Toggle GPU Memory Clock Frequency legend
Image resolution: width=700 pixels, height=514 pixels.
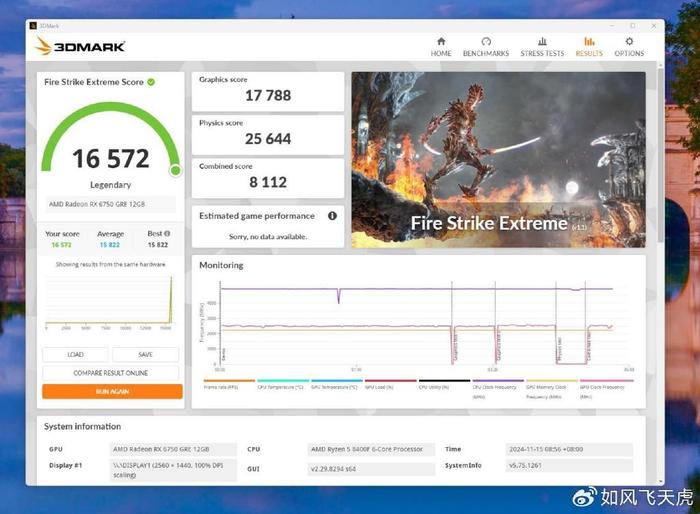552,389
